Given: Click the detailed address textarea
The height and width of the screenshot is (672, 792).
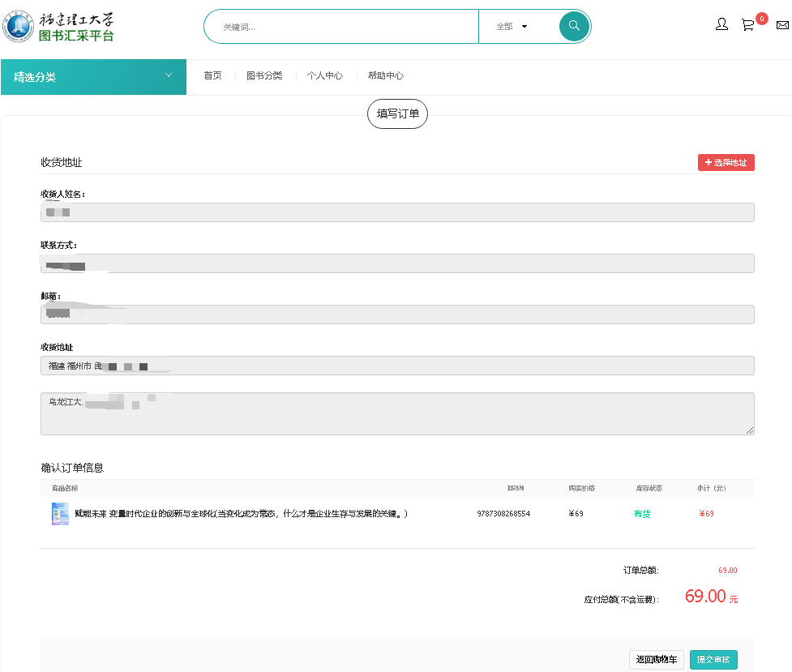Looking at the screenshot, I should click(397, 414).
